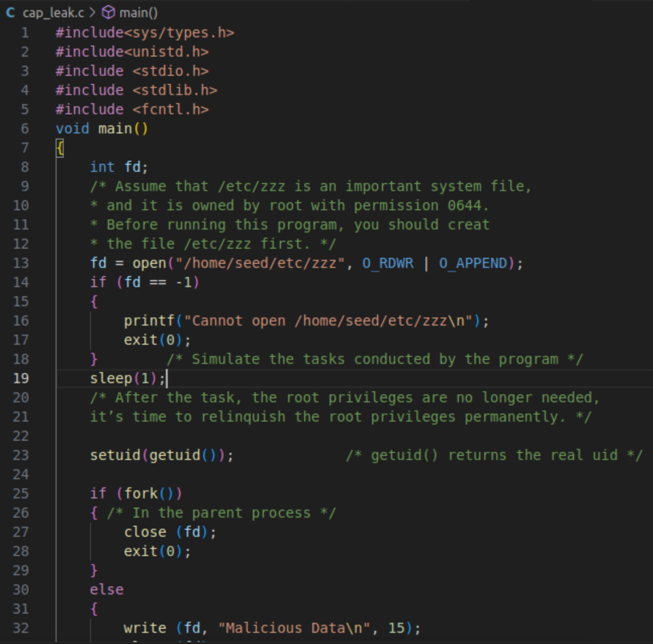
Task: Click line number 1 in the gutter
Action: (25, 33)
